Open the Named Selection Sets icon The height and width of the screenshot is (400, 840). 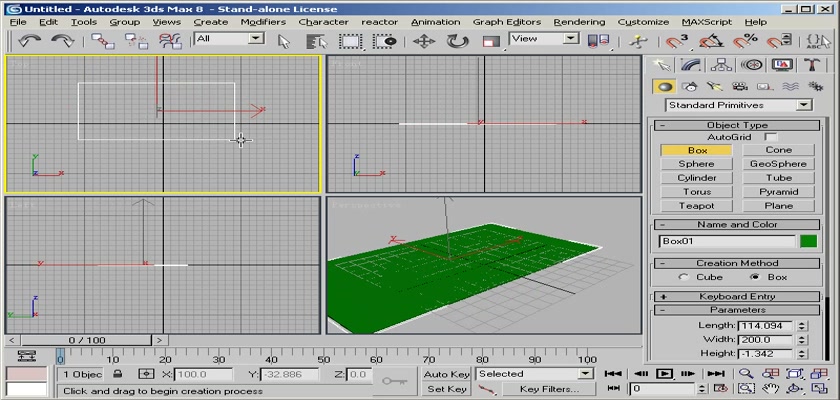tap(818, 41)
